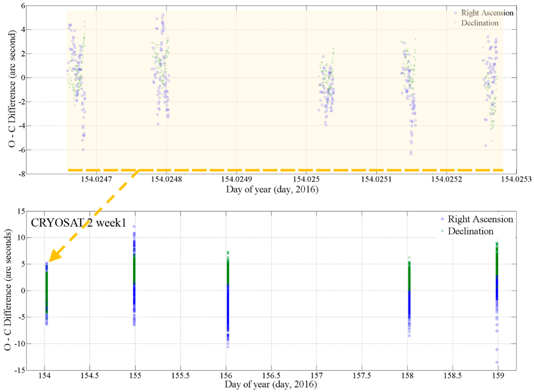Click the data column at day 156 in bottom plot

pyautogui.click(x=228, y=297)
